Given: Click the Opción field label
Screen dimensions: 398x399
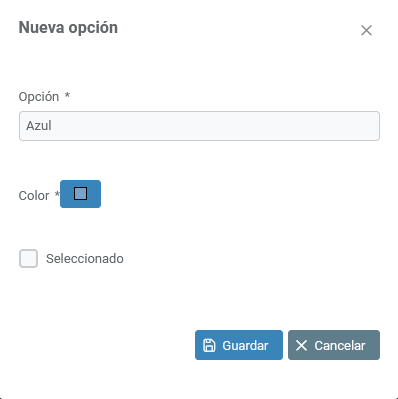Looking at the screenshot, I should [x=39, y=97].
